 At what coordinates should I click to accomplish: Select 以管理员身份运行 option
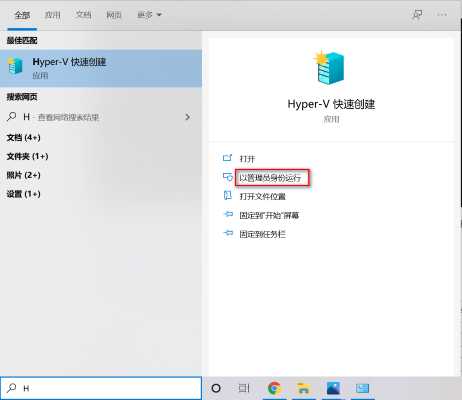[x=270, y=178]
